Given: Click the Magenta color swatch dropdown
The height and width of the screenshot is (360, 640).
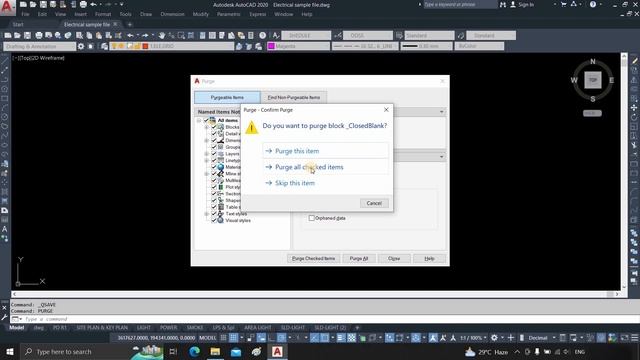Looking at the screenshot, I should (x=299, y=47).
